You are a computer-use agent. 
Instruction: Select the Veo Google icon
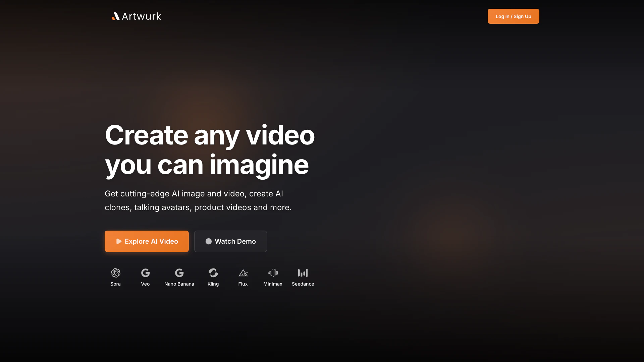(145, 273)
